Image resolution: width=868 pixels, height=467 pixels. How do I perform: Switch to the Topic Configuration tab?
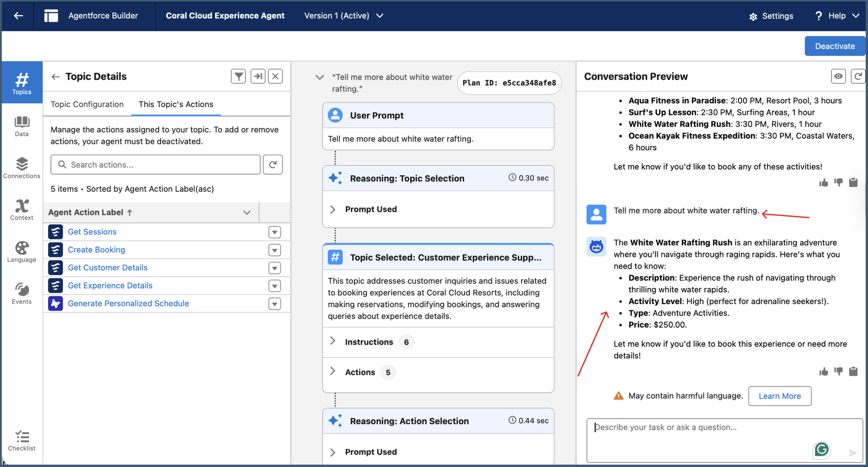pyautogui.click(x=87, y=104)
